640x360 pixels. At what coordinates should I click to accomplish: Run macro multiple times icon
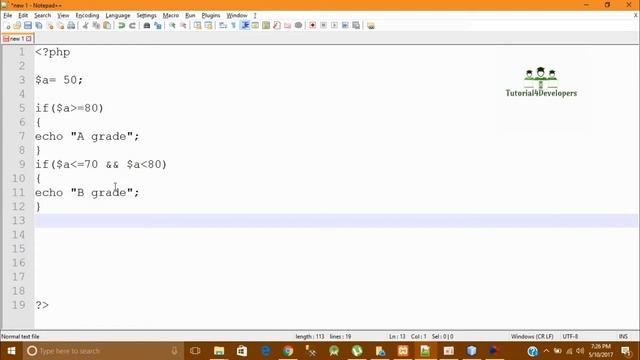coord(345,26)
